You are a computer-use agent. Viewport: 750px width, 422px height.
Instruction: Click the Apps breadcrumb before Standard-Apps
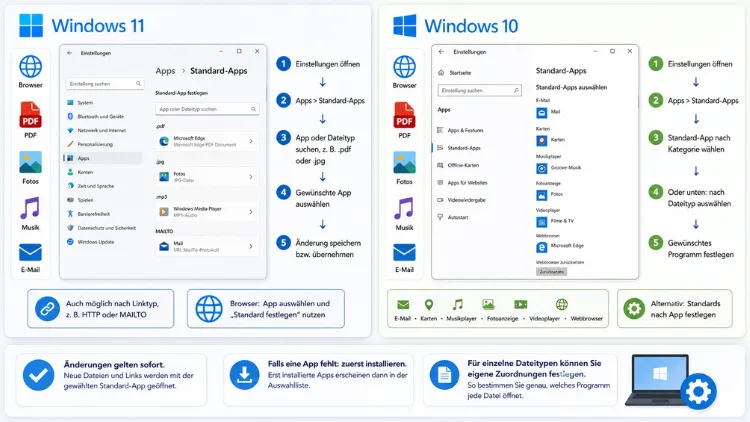point(165,71)
